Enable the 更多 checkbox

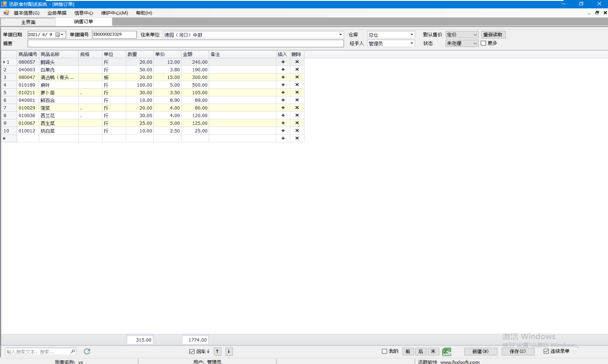click(483, 43)
